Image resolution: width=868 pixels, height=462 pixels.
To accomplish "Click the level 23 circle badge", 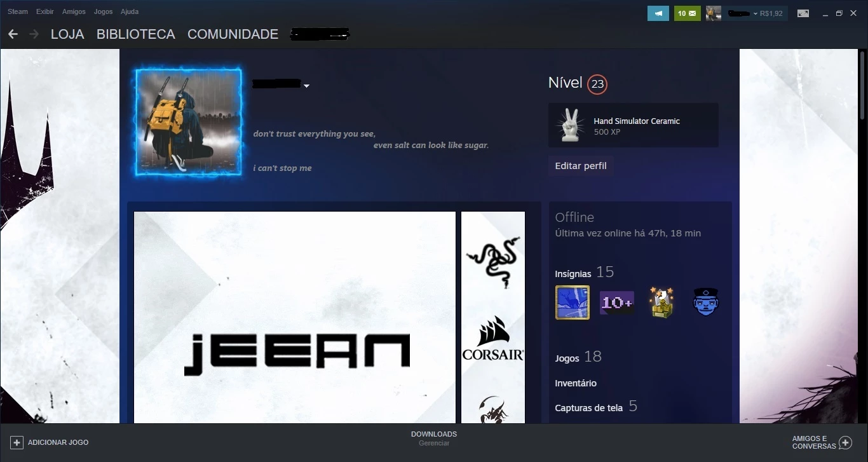I will click(597, 84).
